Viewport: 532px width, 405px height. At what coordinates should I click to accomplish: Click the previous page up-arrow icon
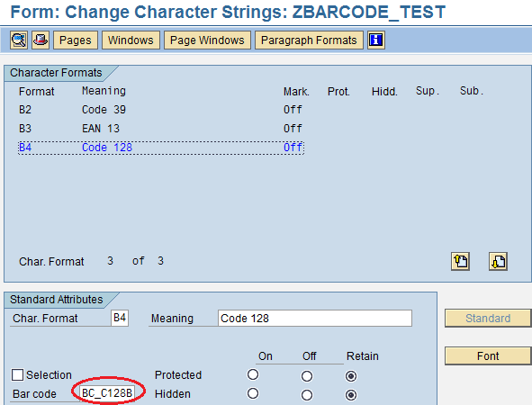tap(460, 261)
